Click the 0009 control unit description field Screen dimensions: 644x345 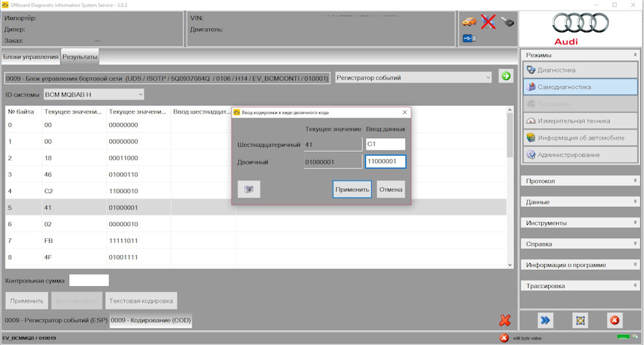click(167, 78)
